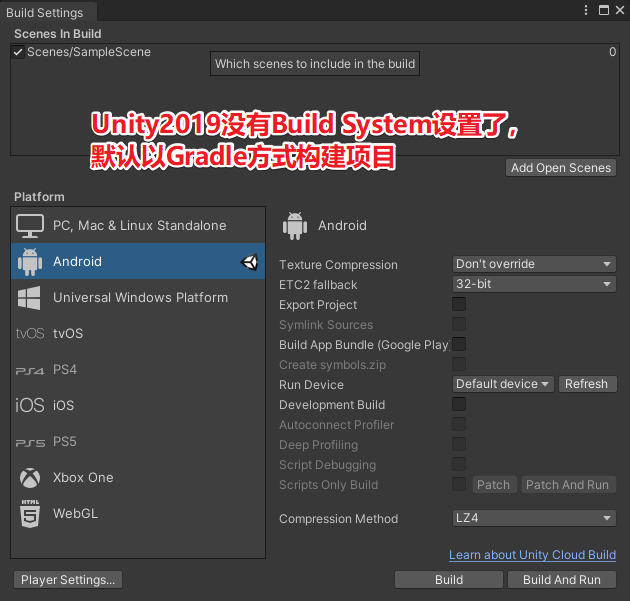Toggle the Scripts Only Build checkbox
This screenshot has height=601, width=630.
459,484
